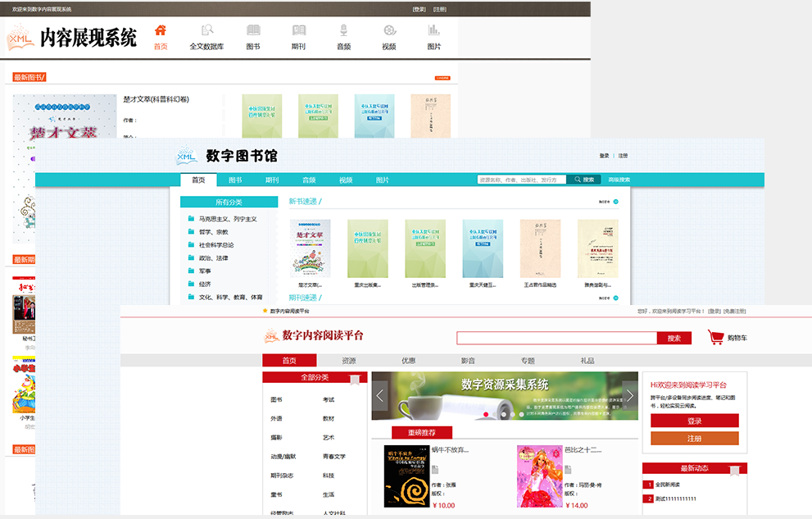This screenshot has height=519, width=812.
Task: Click the 首页 home icon in top site
Action: [161, 30]
